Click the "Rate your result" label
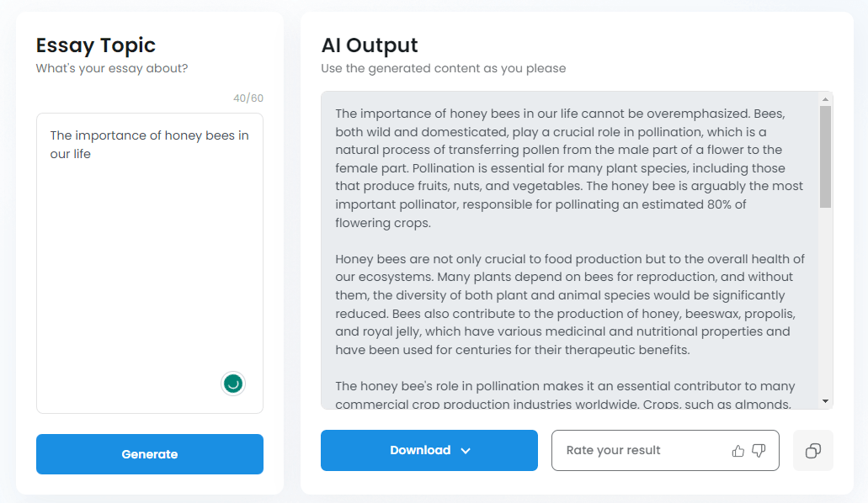Image resolution: width=868 pixels, height=503 pixels. click(613, 451)
